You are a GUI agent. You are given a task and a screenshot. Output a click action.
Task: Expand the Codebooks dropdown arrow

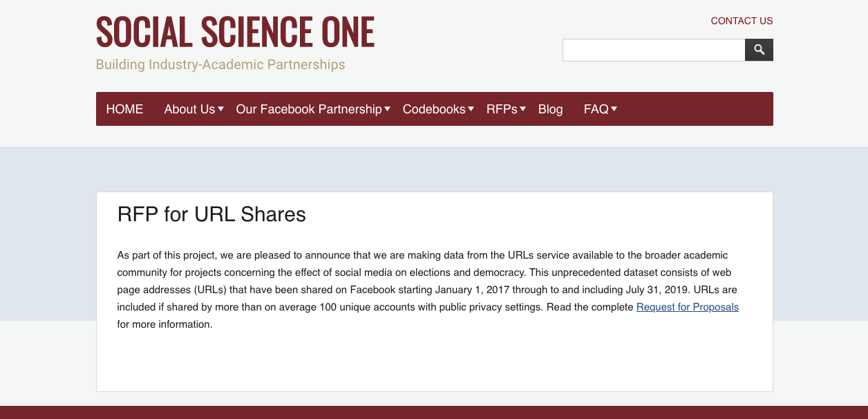point(471,109)
